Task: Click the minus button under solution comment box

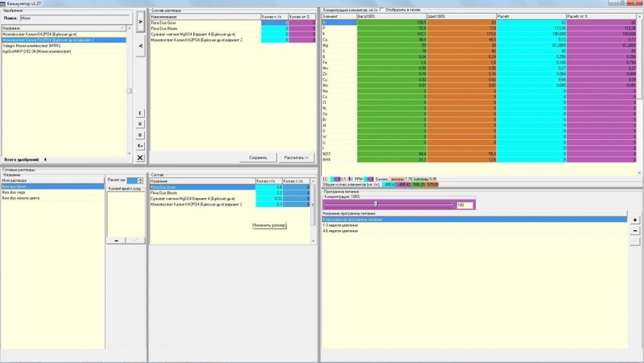Action: pyautogui.click(x=116, y=240)
